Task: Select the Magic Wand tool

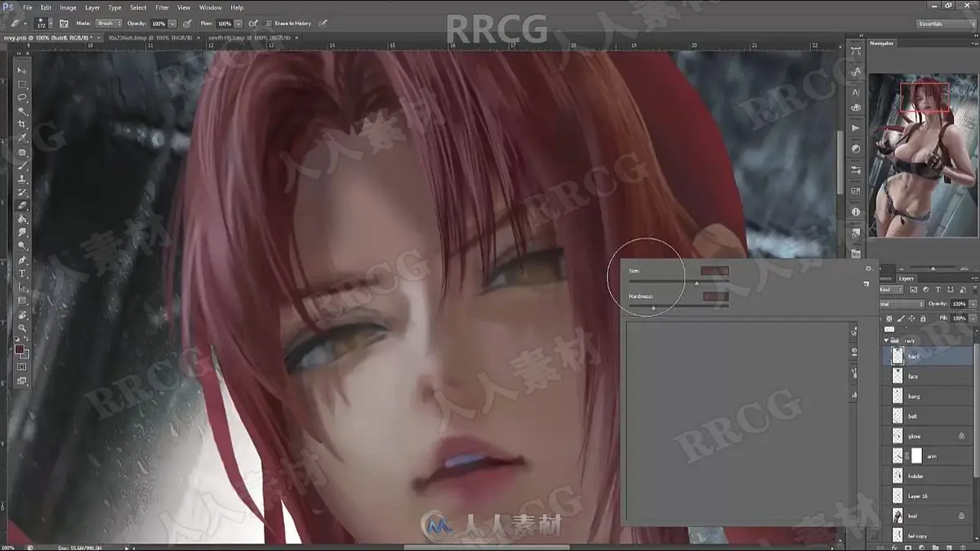Action: click(23, 111)
